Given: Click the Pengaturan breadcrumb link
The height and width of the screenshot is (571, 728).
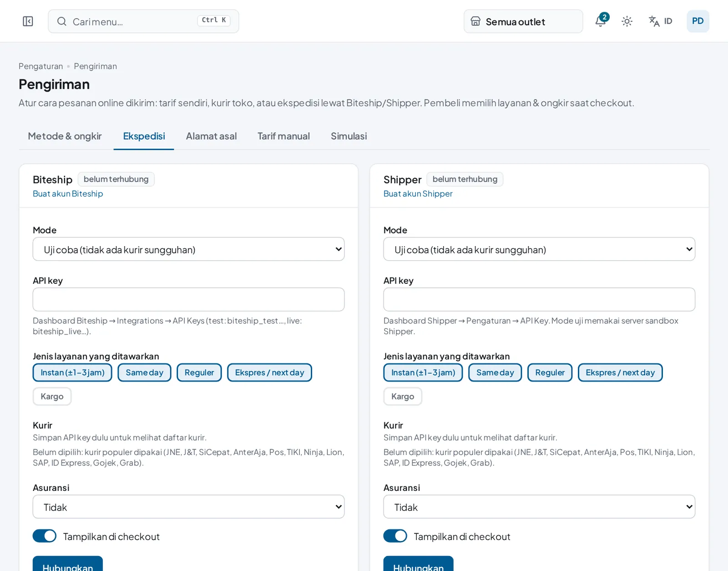Looking at the screenshot, I should click(x=41, y=66).
